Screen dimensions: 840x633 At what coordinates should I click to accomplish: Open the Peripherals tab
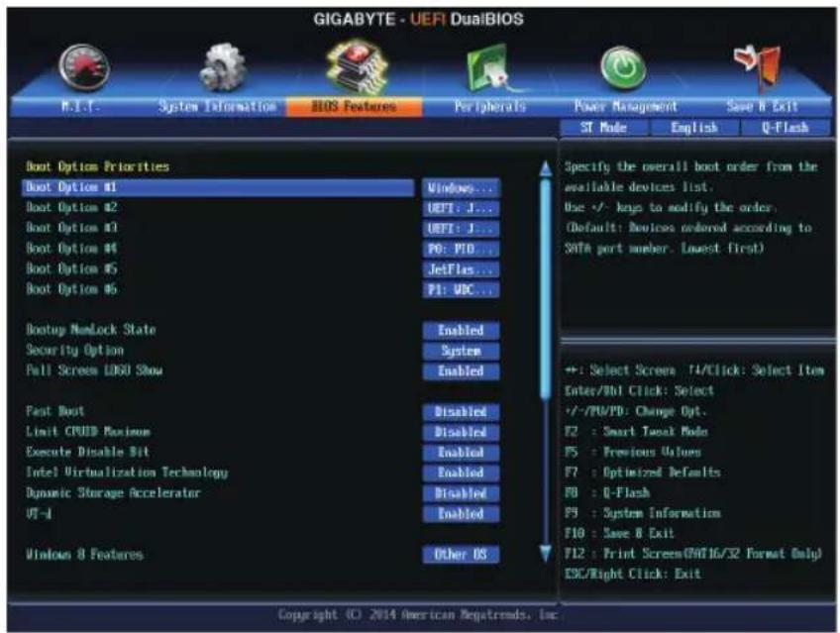point(489,107)
